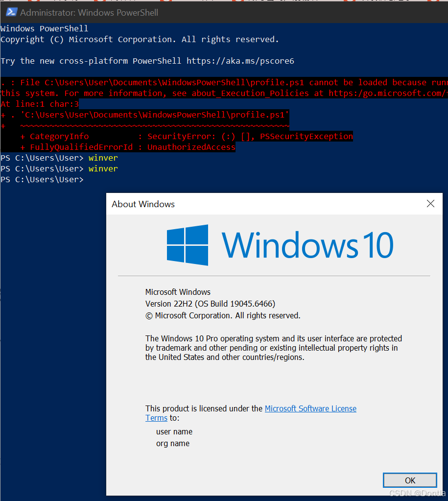Click the 'Windows PowerShell' banner first line
The height and width of the screenshot is (501, 448).
click(x=45, y=28)
